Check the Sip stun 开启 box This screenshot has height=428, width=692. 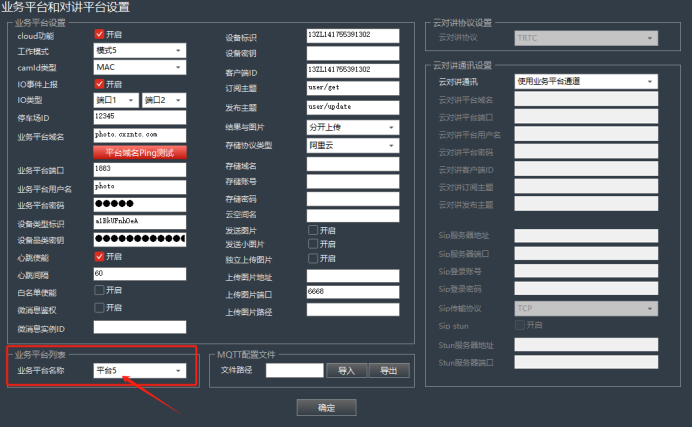[x=520, y=325]
